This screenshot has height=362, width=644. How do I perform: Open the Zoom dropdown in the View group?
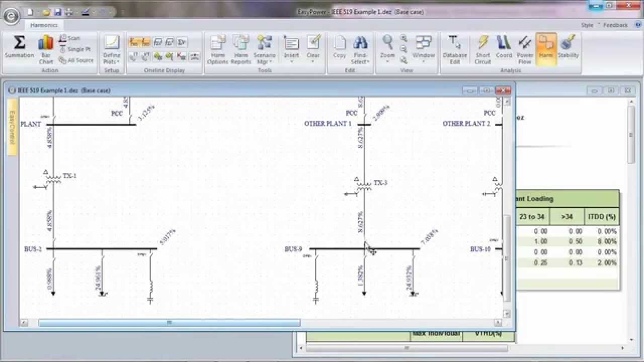(387, 50)
